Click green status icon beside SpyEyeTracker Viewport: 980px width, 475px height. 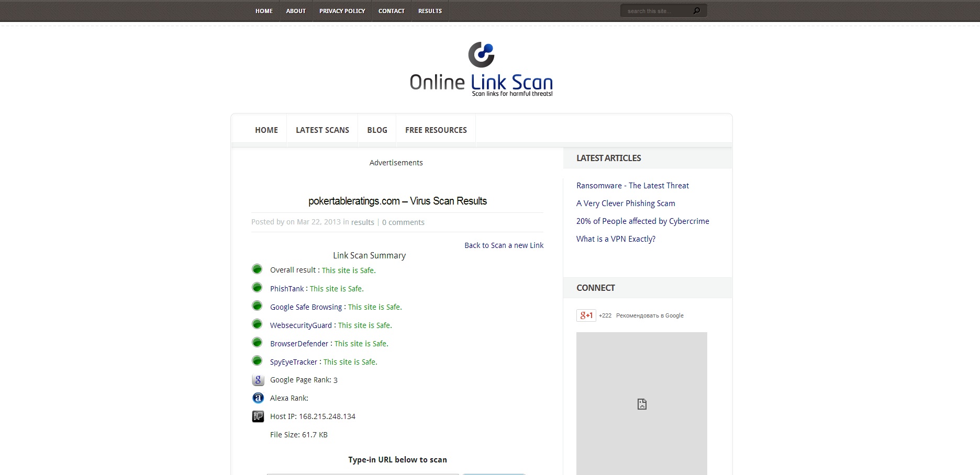[257, 361]
